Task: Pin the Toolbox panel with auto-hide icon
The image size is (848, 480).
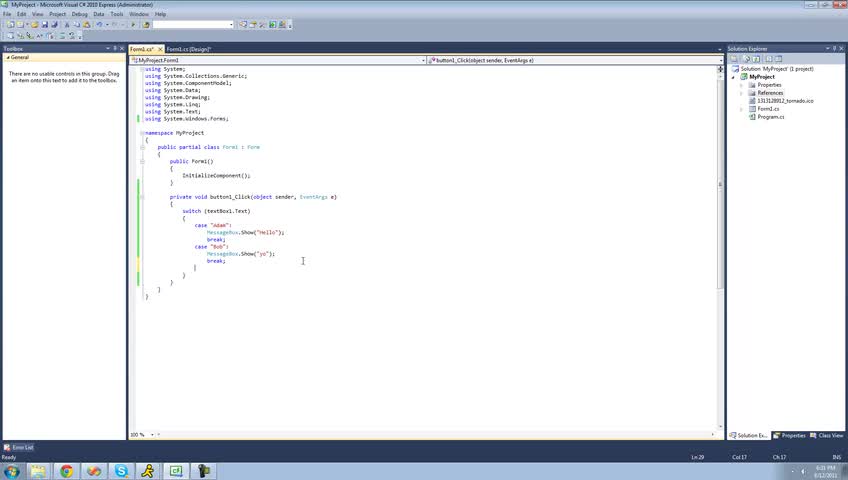Action: tap(115, 49)
